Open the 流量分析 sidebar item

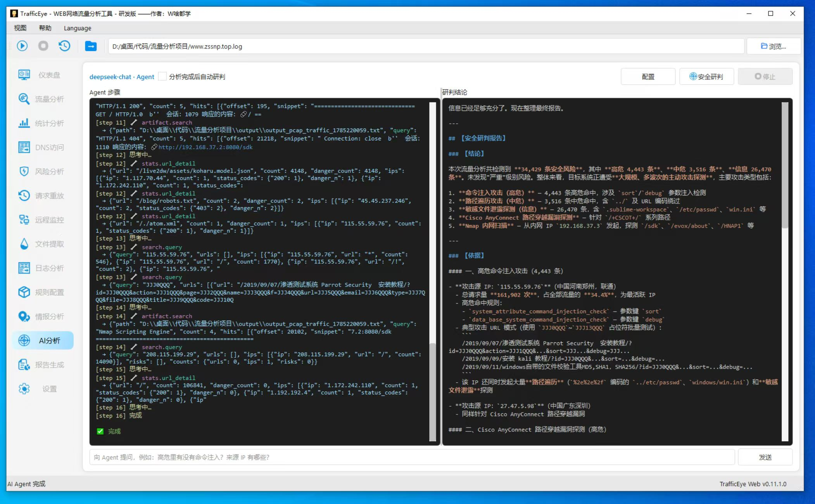pos(43,99)
